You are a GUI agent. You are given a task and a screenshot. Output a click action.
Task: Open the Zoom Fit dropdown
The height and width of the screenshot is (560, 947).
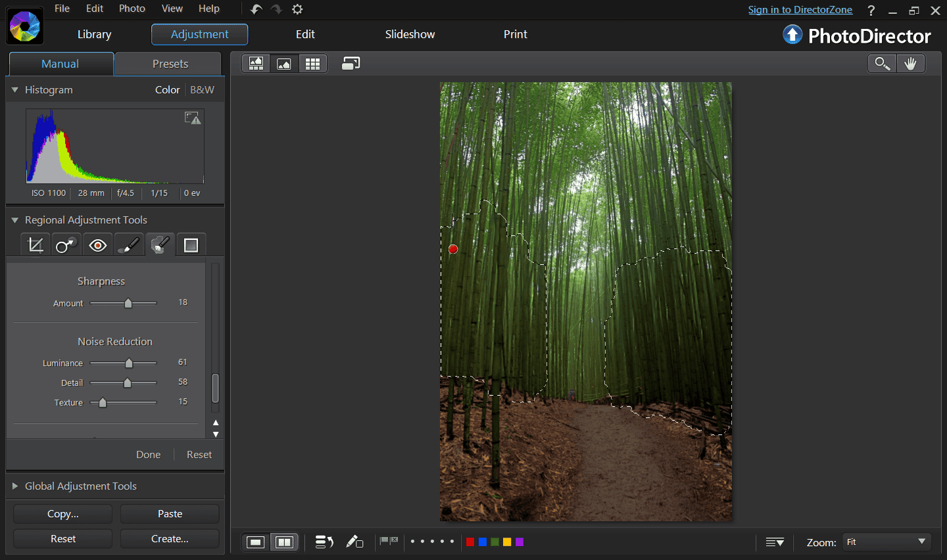tap(887, 542)
